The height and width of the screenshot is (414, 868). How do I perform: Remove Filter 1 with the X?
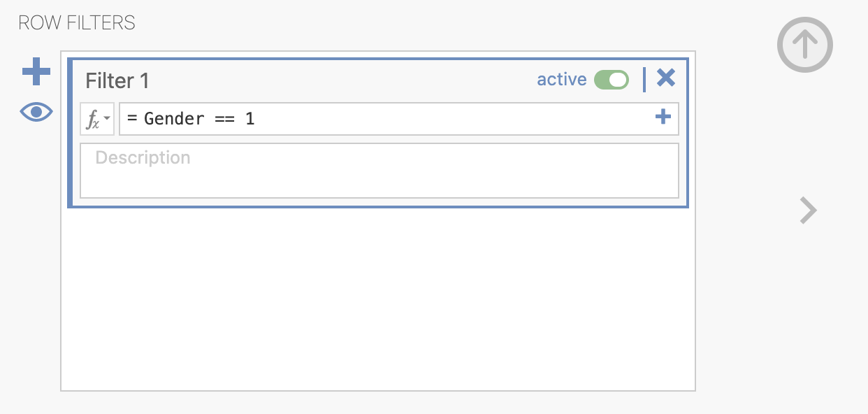coord(666,78)
